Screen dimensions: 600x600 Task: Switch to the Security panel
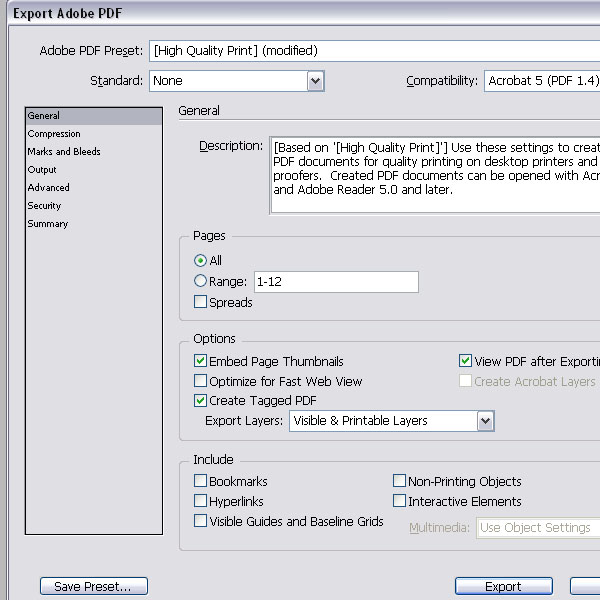pyautogui.click(x=94, y=206)
